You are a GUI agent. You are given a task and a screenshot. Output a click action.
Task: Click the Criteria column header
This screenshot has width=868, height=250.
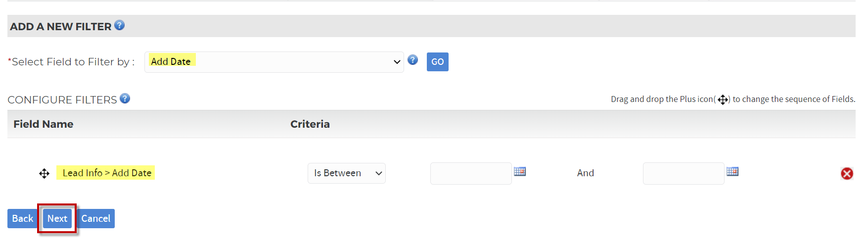(x=310, y=124)
